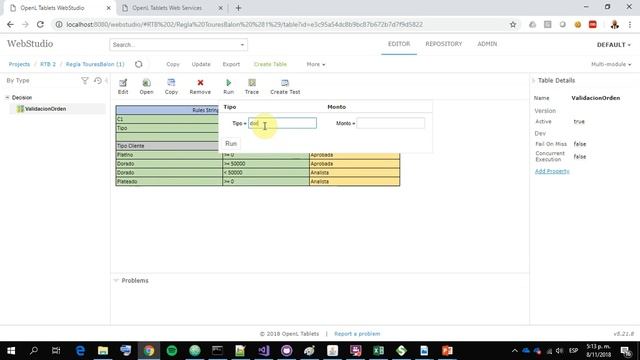The height and width of the screenshot is (360, 640).
Task: Open the Chrome menu with three dots
Action: tap(630, 24)
